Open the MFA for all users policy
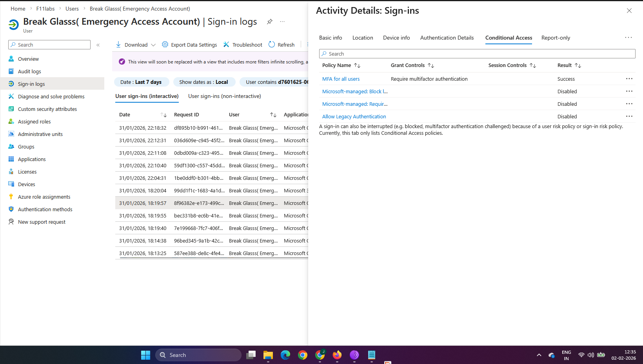643x364 pixels. [x=341, y=79]
